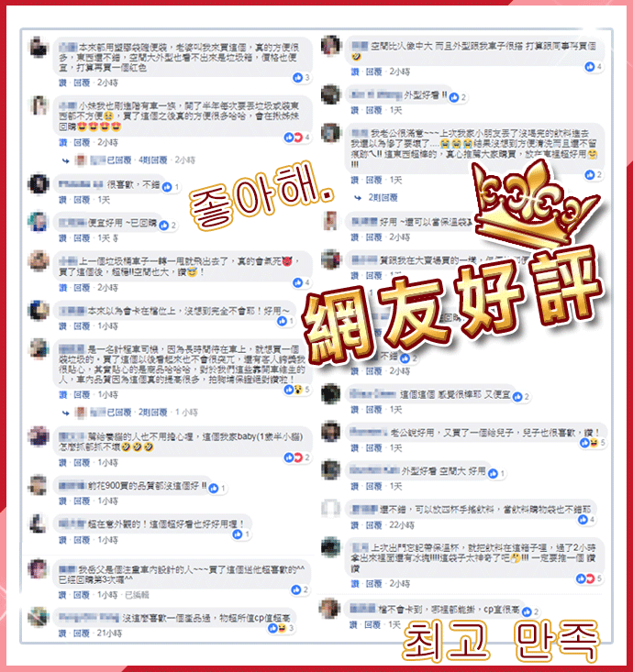Click the like icon beside 外型好看 空間大 好用
Image resolution: width=633 pixels, height=672 pixels.
(493, 474)
